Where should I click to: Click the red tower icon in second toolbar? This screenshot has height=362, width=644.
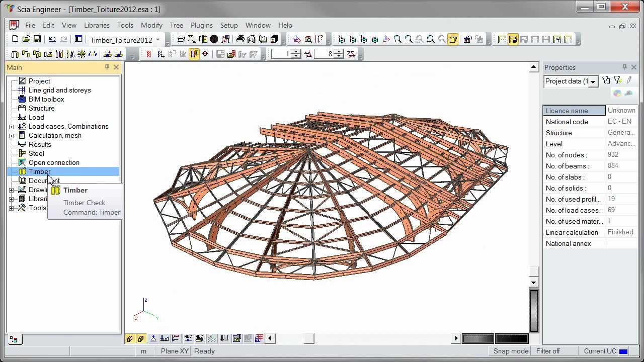(x=148, y=54)
